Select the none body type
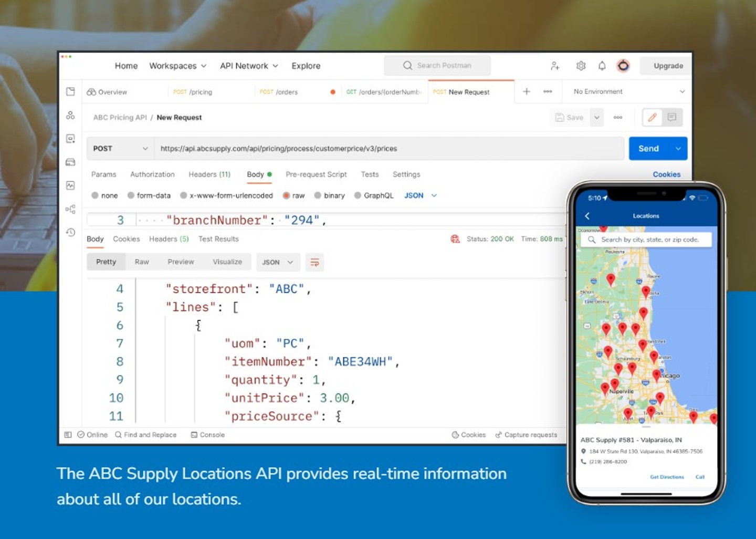This screenshot has width=756, height=539. (104, 195)
